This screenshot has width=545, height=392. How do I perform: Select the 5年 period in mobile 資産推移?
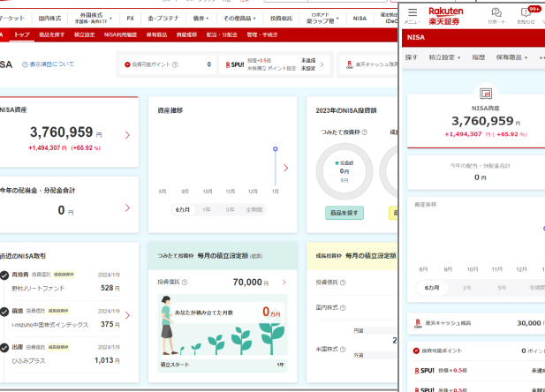pos(502,288)
